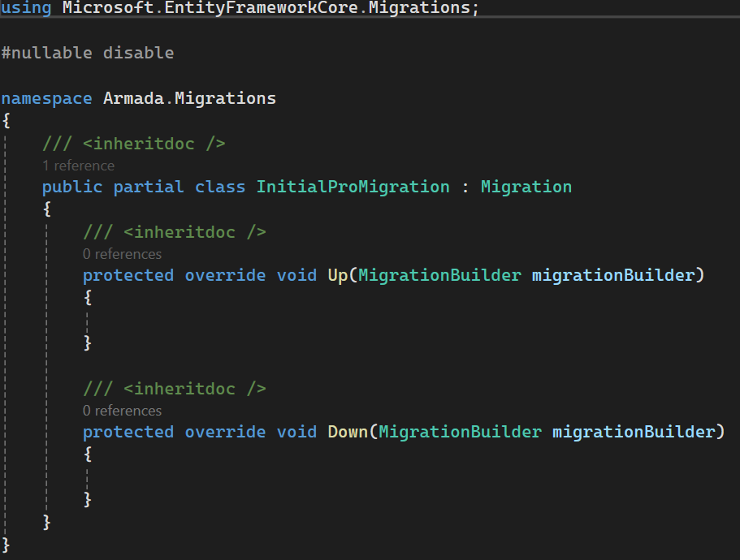This screenshot has height=560, width=740.
Task: Click "0 references" CodeLens above Down method
Action: click(x=122, y=411)
